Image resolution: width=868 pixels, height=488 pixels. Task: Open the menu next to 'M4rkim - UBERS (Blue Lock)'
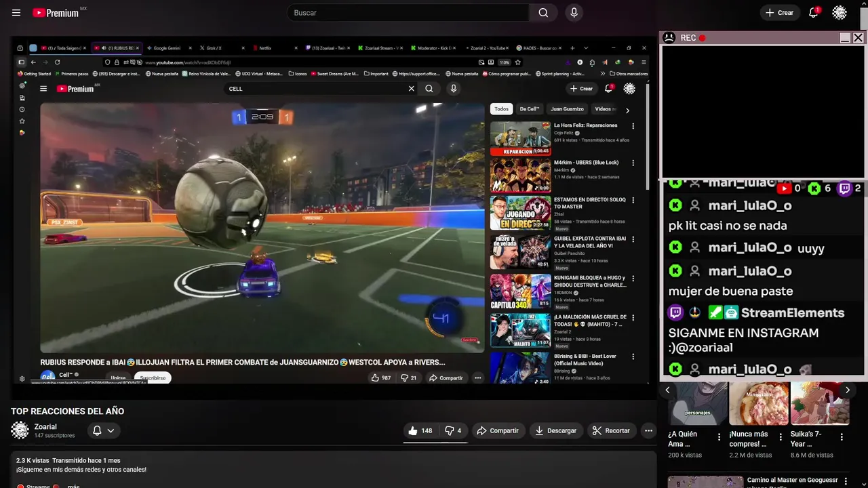[633, 163]
